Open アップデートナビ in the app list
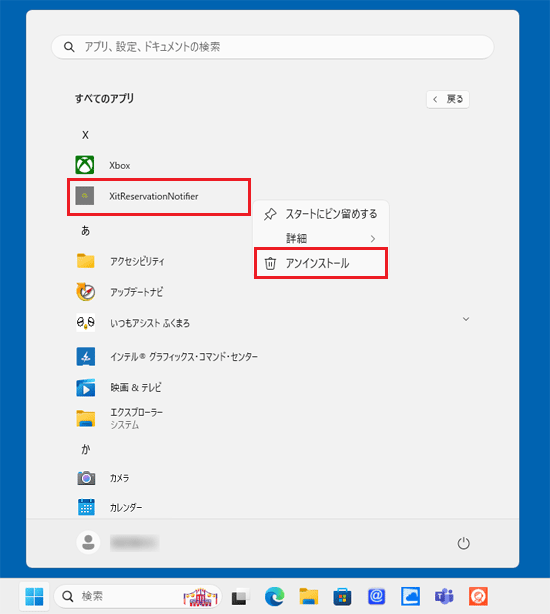Image resolution: width=550 pixels, height=614 pixels. pyautogui.click(x=136, y=292)
